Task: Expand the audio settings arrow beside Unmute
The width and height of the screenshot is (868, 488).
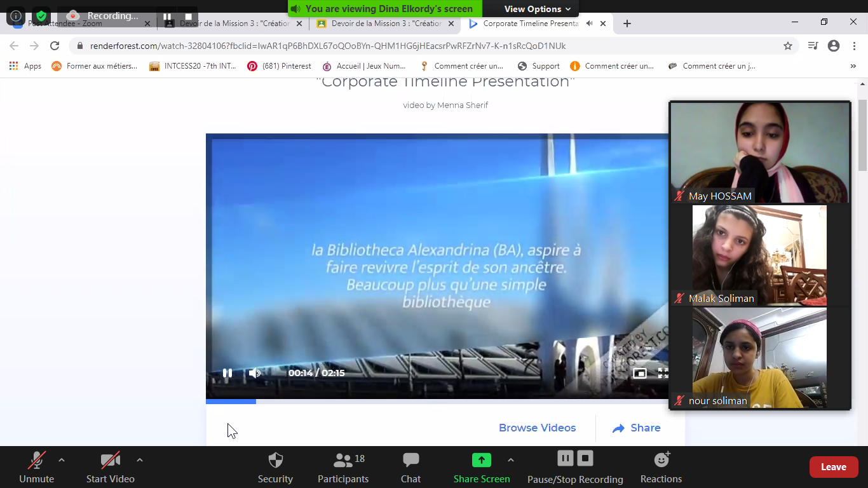Action: coord(62,460)
